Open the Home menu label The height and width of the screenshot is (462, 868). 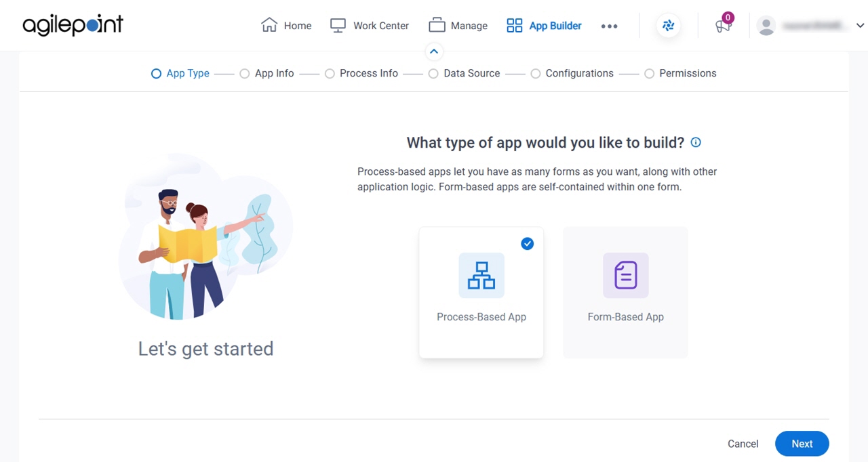(298, 26)
